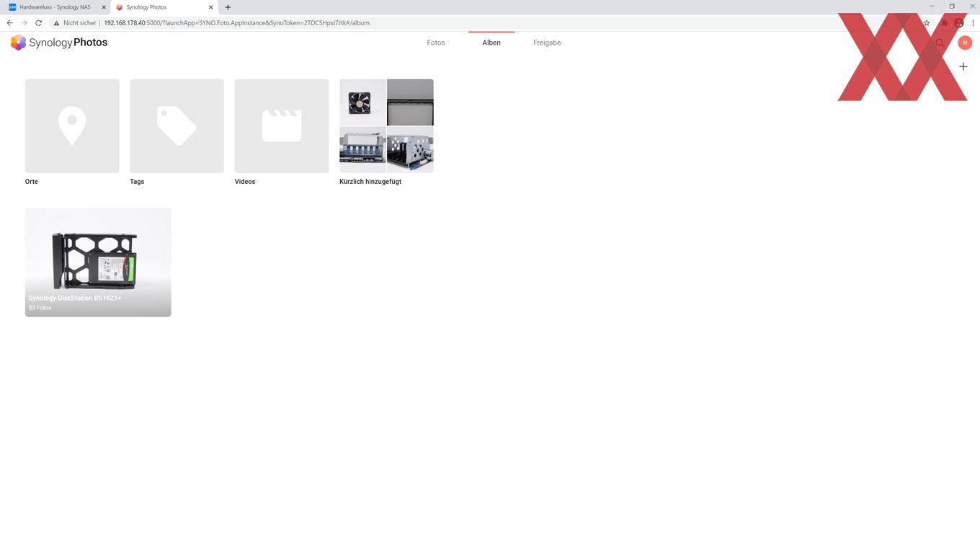This screenshot has width=980, height=535.
Task: Click the Tags label text
Action: [137, 182]
